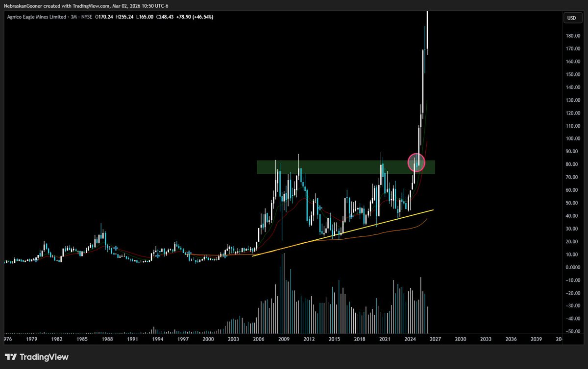This screenshot has width=588, height=369.
Task: Click the 2018 time axis label
Action: coord(360,339)
